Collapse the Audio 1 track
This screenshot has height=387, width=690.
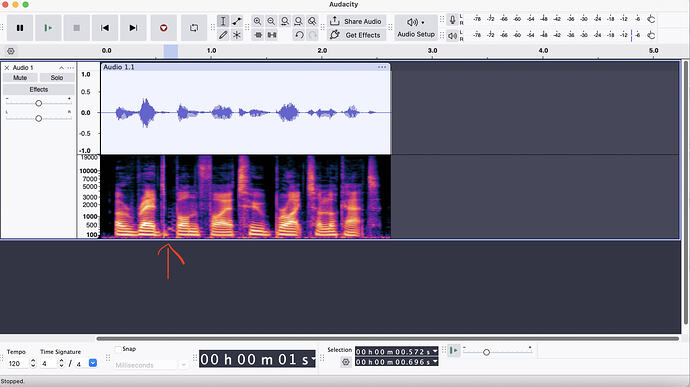(61, 68)
